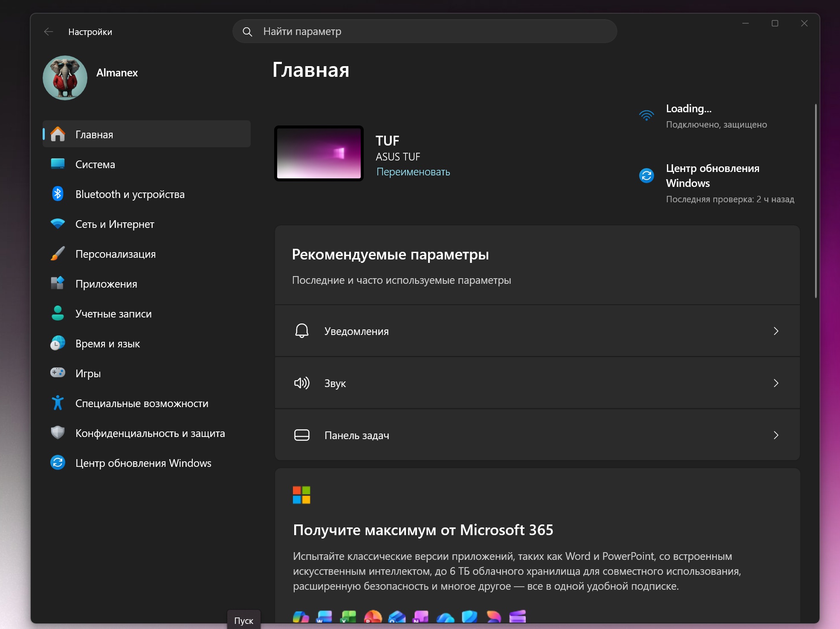Click the Переименовать link

pos(413,172)
